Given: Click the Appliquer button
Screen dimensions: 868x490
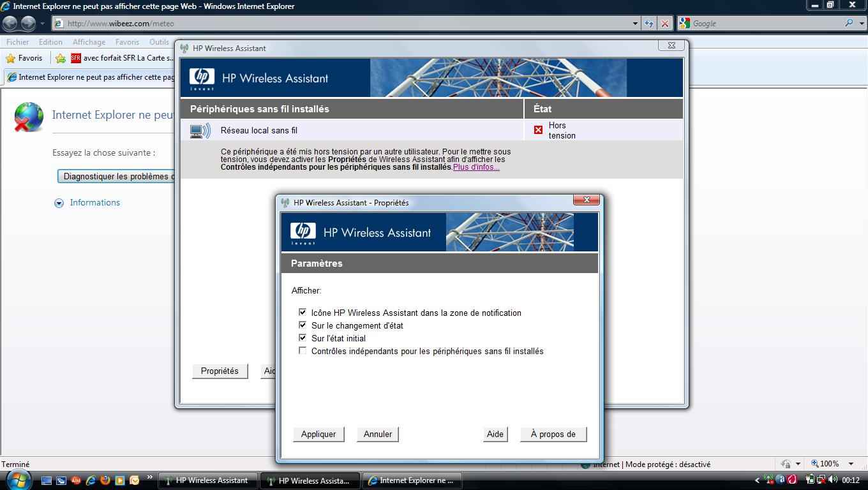Looking at the screenshot, I should coord(318,434).
